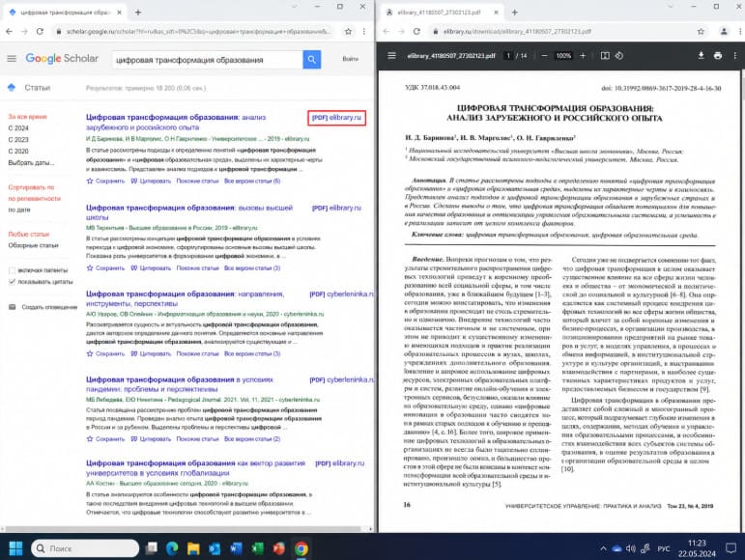Viewport: 745px width, 560px height.
Task: Download the elibrary PDF file
Action: tap(701, 56)
